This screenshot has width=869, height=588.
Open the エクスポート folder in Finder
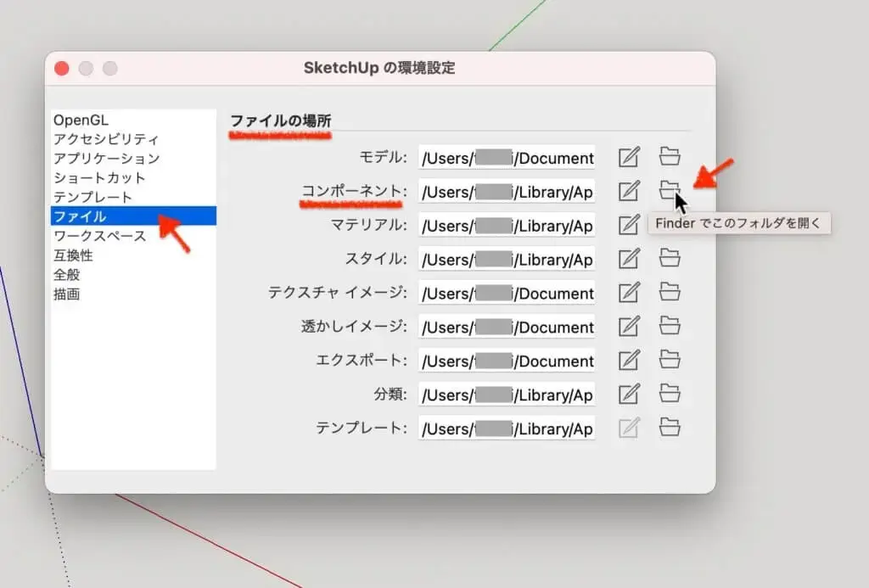coord(670,359)
